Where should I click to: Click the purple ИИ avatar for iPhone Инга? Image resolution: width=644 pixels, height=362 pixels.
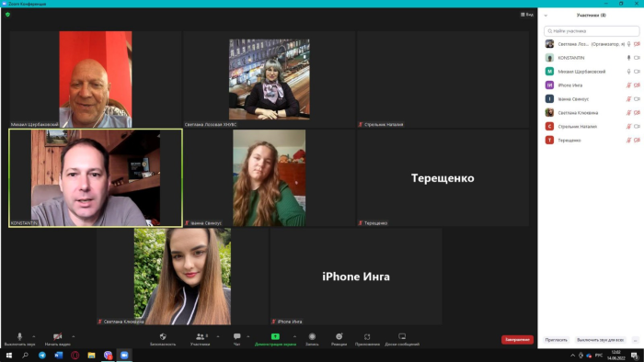click(549, 85)
